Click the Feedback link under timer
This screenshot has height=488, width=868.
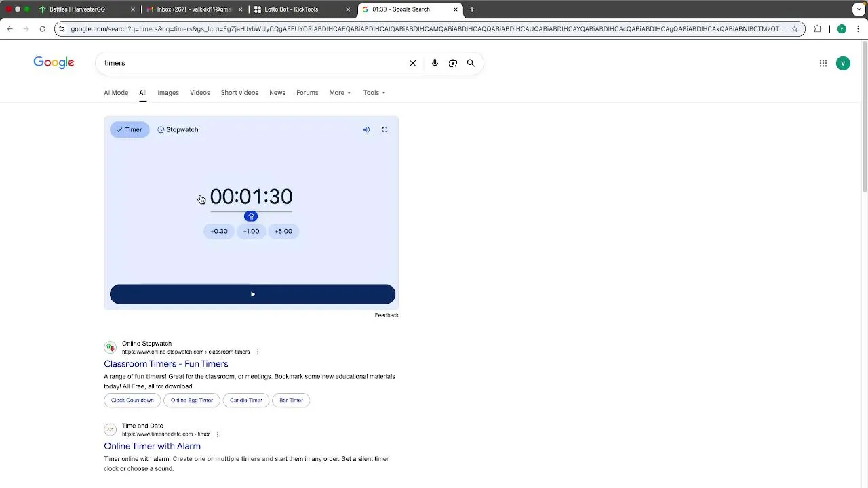point(387,315)
